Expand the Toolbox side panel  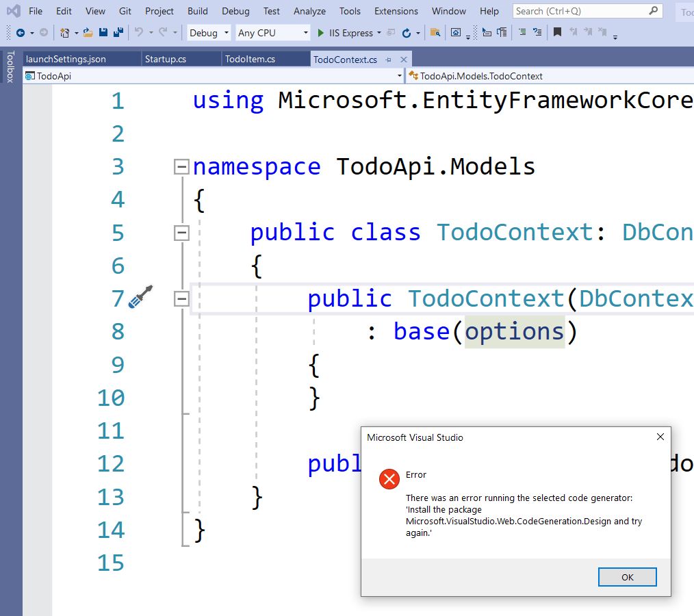pos(11,67)
